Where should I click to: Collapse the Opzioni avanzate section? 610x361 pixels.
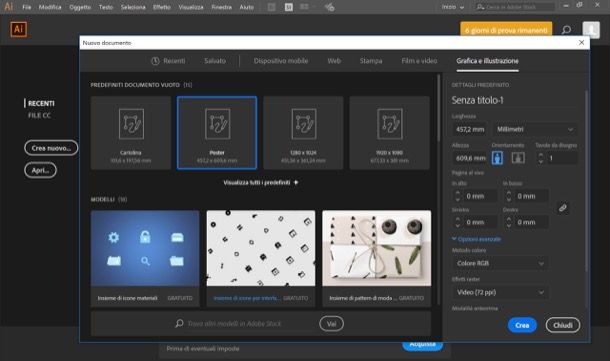pos(477,239)
